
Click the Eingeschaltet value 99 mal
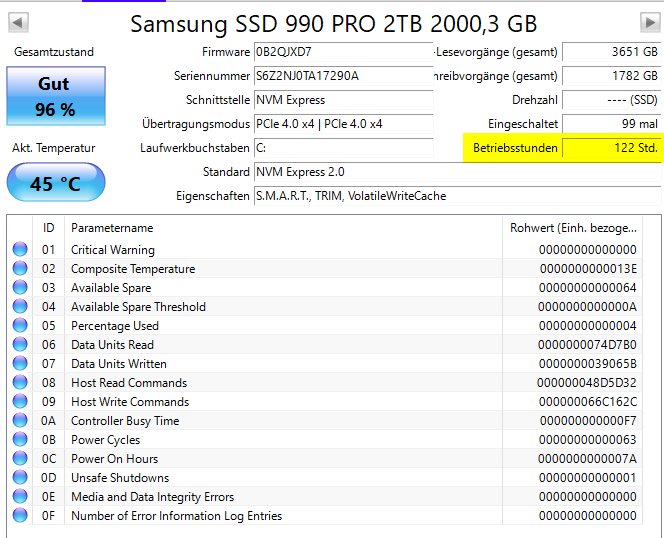611,124
